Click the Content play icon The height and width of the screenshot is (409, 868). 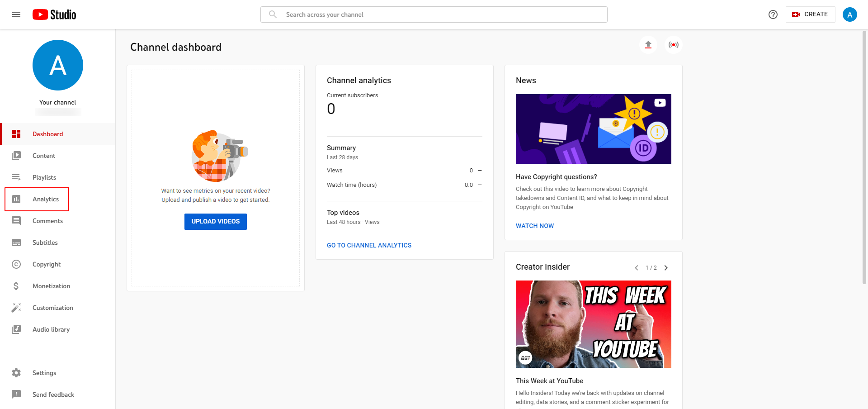(16, 156)
